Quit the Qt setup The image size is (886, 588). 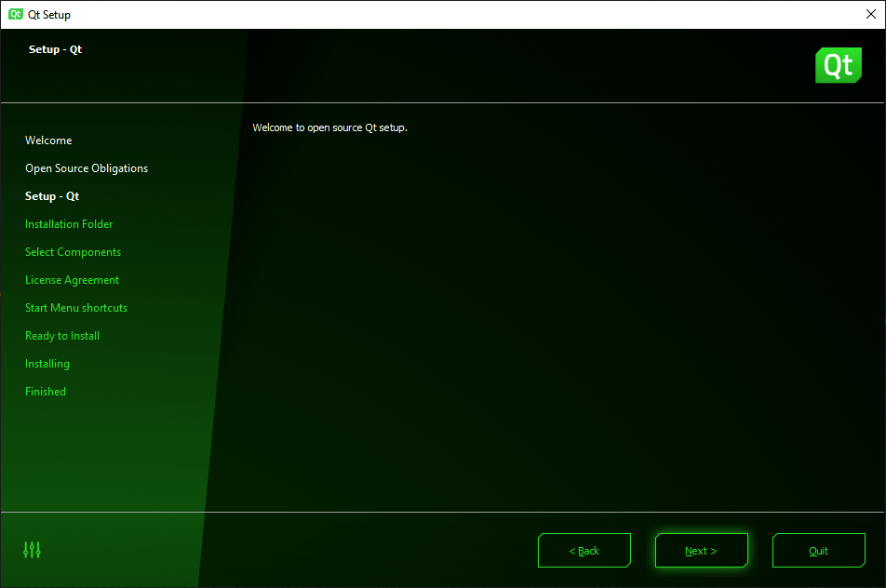coord(818,551)
